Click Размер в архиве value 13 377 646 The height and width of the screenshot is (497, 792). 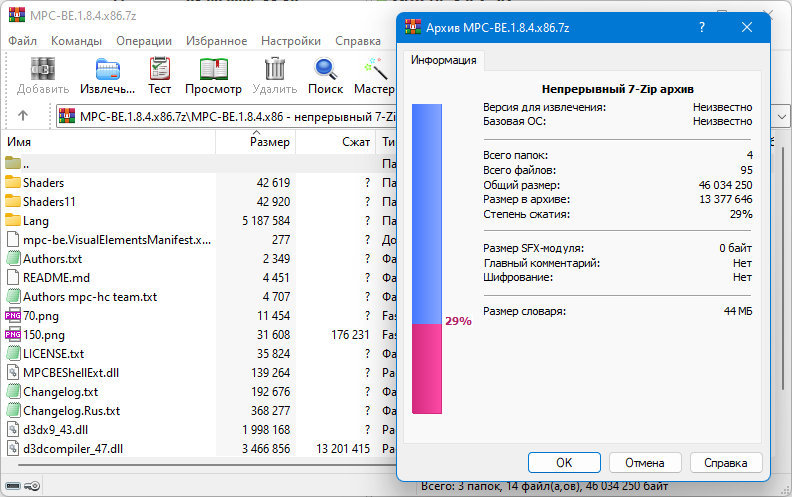(x=725, y=199)
